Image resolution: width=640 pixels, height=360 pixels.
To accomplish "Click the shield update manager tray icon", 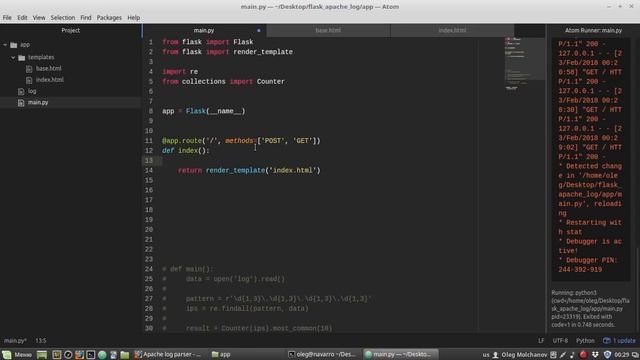I will 607,355.
